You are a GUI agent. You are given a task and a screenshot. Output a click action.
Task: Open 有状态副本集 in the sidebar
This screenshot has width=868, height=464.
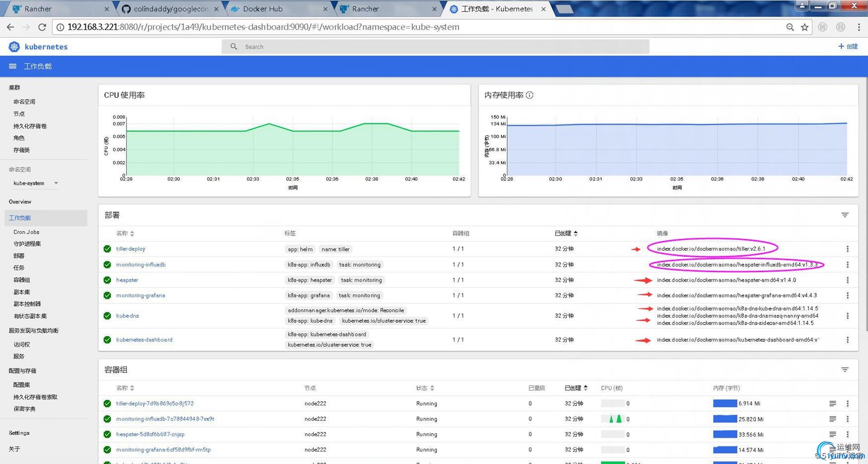click(x=30, y=316)
